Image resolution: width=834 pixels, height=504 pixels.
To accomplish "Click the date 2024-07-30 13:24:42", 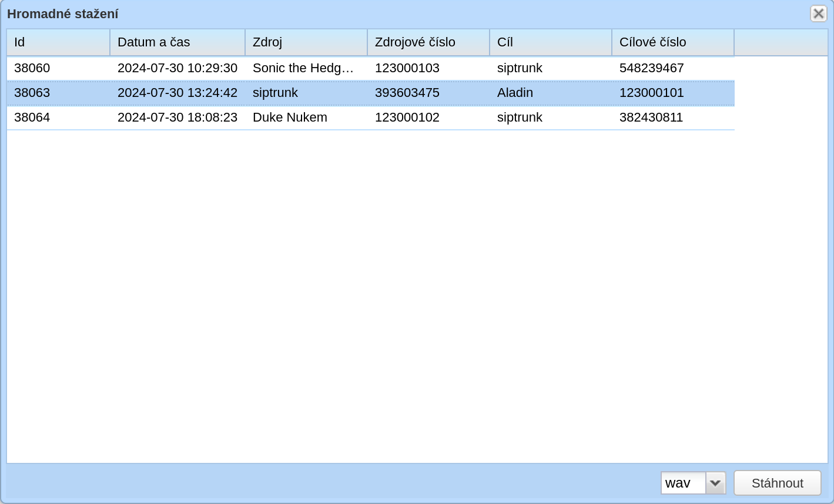I will [x=177, y=93].
